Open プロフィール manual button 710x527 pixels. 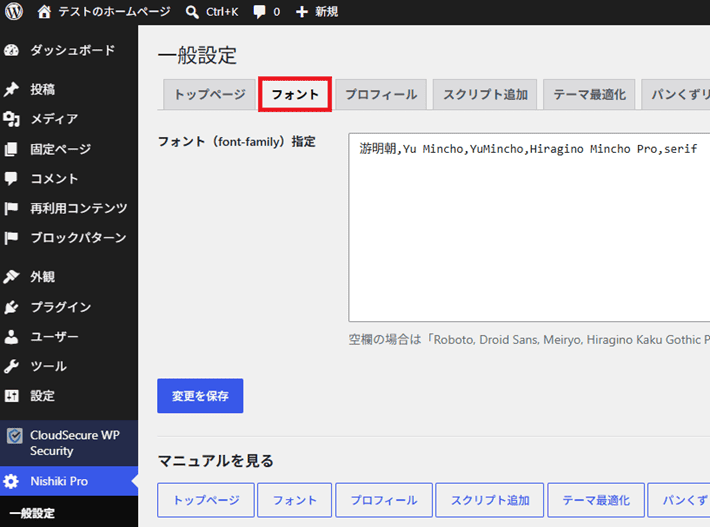click(384, 500)
